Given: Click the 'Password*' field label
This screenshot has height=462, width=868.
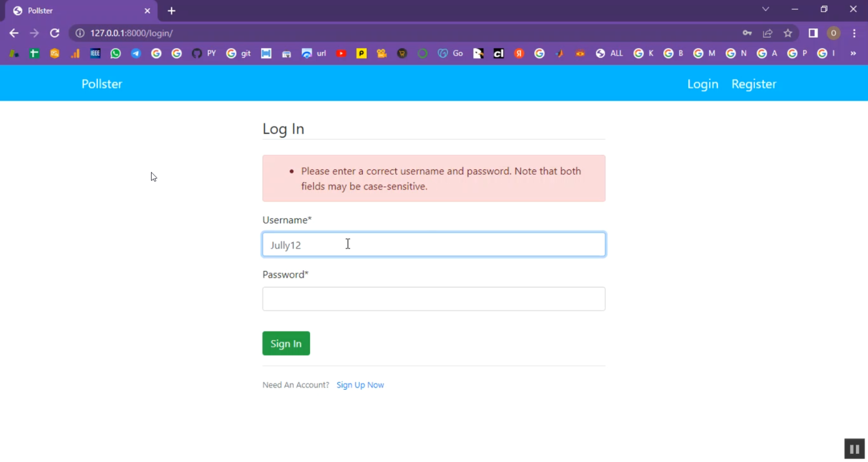Looking at the screenshot, I should pyautogui.click(x=285, y=275).
